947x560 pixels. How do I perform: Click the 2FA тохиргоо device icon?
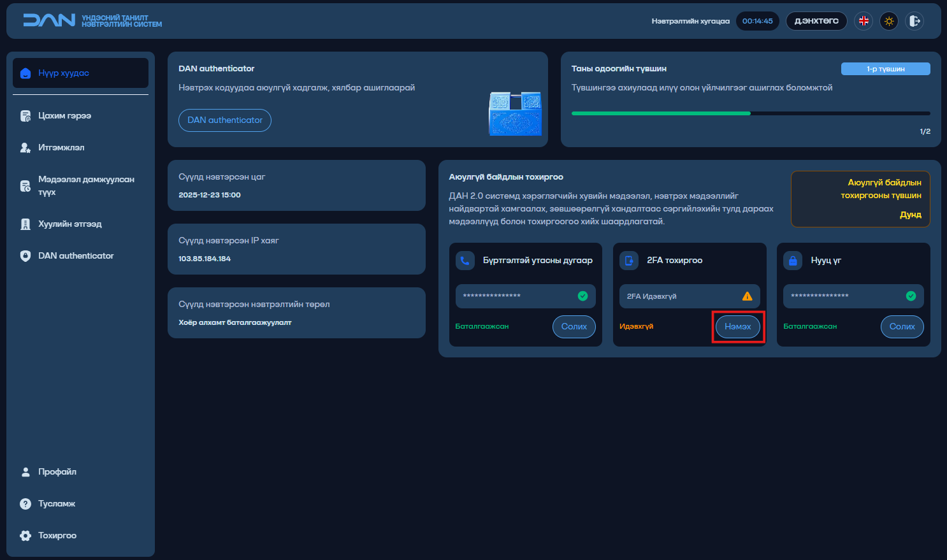pos(629,261)
